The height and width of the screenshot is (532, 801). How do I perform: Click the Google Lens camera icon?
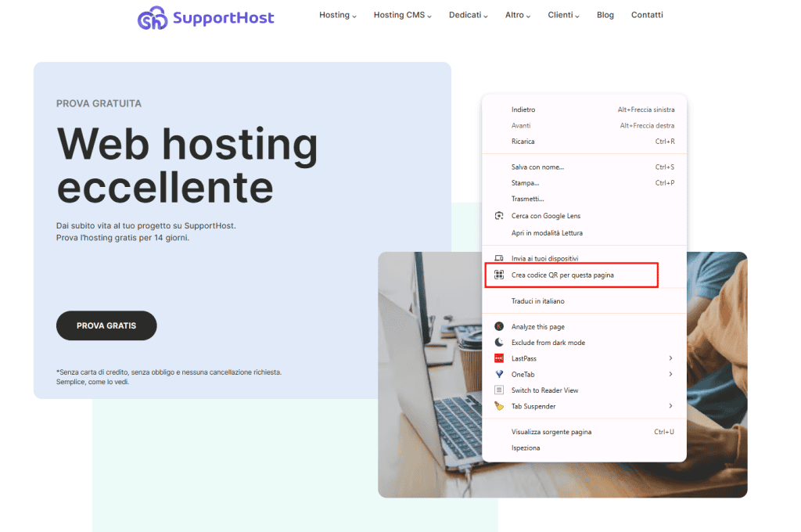(500, 215)
